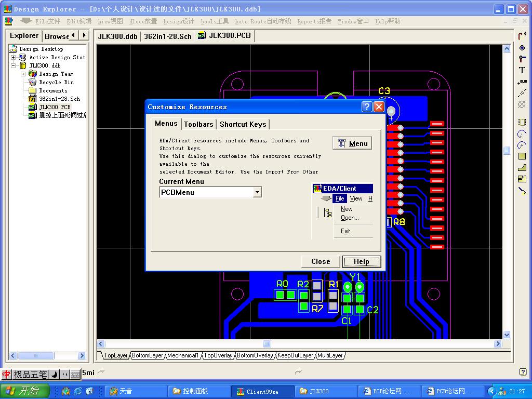Select the Place Dimension tool
This screenshot has height=399, width=532.
522,93
